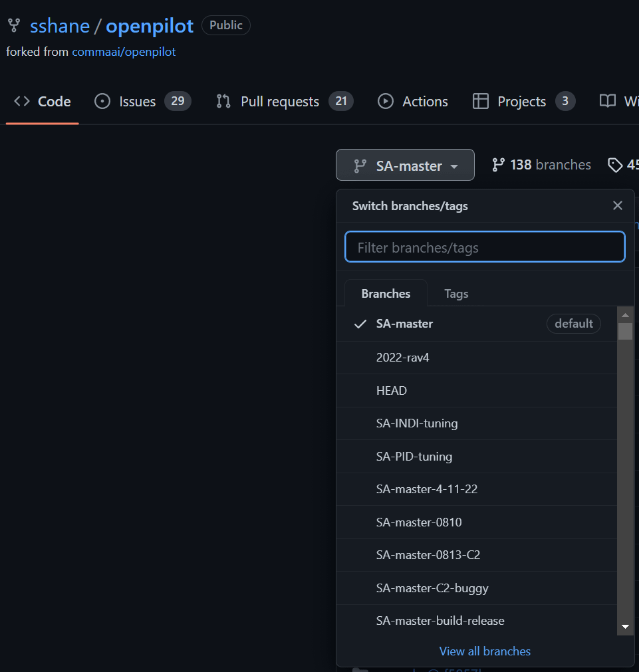639x672 pixels.
Task: Select the Tags tab in the popup
Action: 456,294
